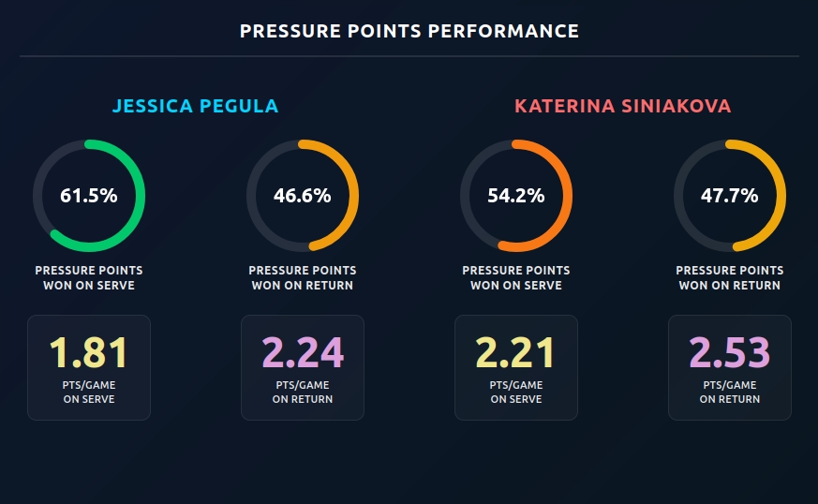Click Siniakova's Pressure Points Won on Return label
The width and height of the screenshot is (818, 504).
[729, 277]
